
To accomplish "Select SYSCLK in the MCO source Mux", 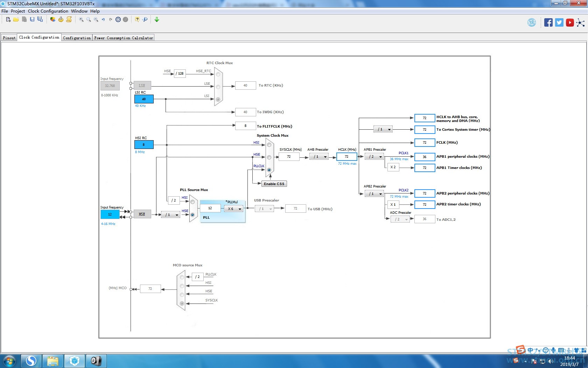I will tap(182, 304).
